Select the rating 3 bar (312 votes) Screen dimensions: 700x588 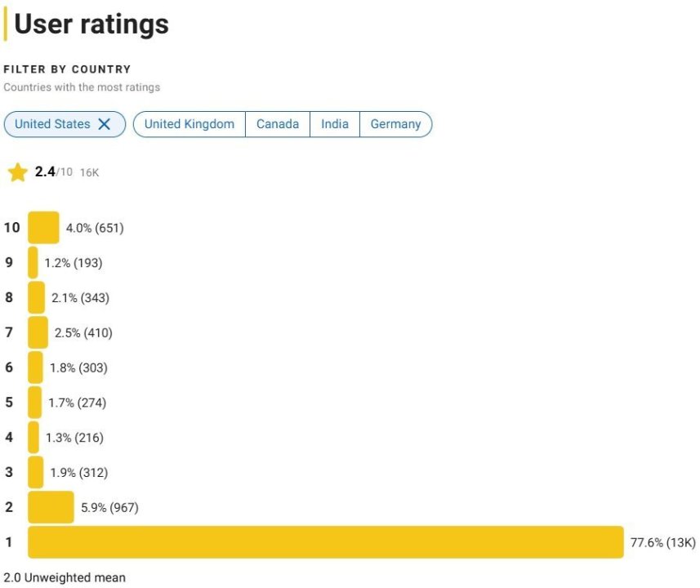(35, 472)
